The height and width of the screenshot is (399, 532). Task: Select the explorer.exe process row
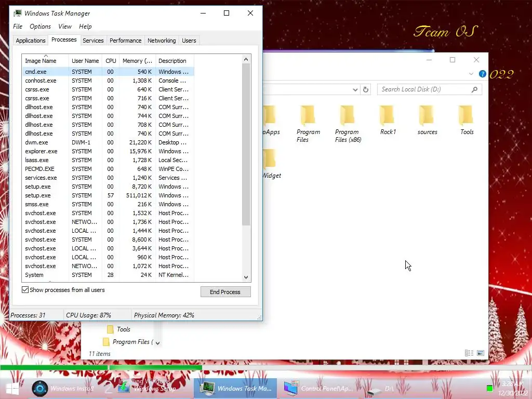point(108,151)
